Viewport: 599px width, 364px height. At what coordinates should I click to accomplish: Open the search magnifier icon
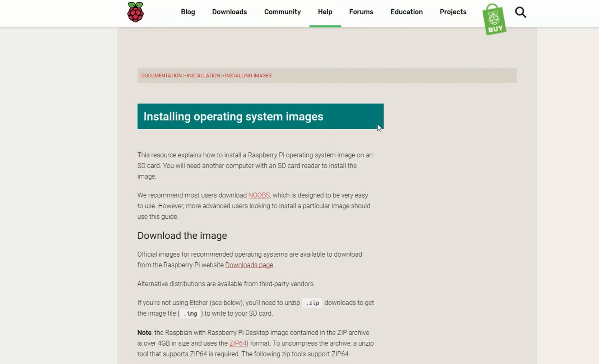pos(521,12)
